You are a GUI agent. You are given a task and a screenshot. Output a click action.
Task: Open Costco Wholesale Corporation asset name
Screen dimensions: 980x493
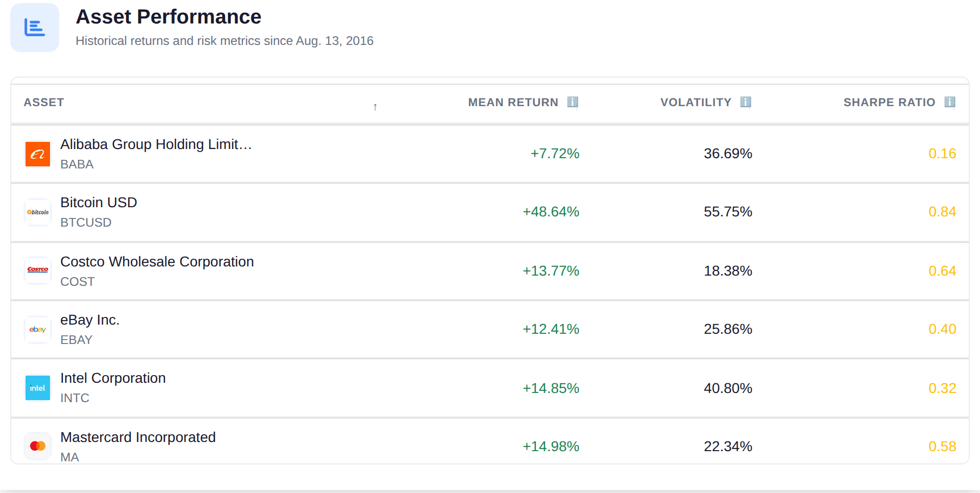click(x=157, y=262)
